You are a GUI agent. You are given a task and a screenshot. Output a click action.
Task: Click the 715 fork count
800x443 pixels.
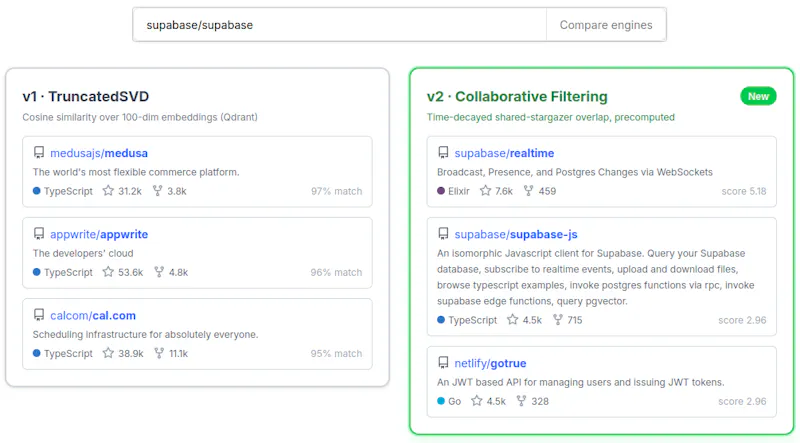tap(575, 321)
